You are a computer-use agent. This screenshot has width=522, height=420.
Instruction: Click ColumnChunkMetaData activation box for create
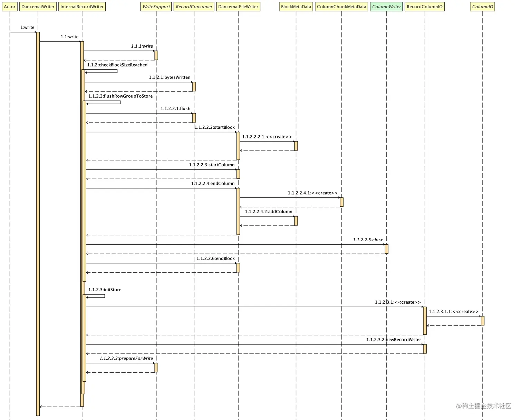coord(342,202)
